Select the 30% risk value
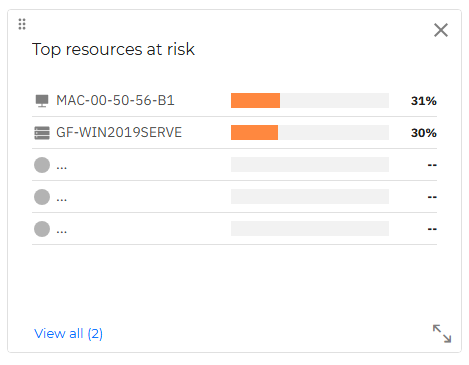 click(424, 133)
